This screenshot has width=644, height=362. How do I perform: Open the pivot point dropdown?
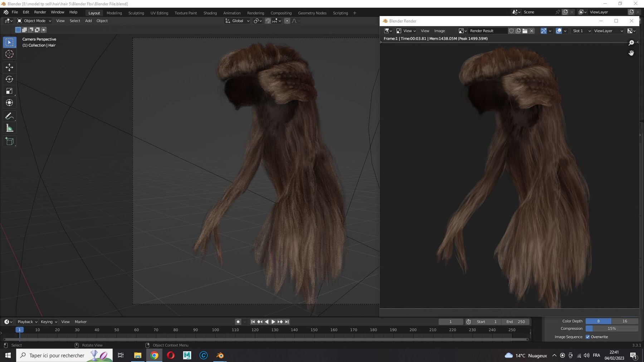tap(258, 21)
